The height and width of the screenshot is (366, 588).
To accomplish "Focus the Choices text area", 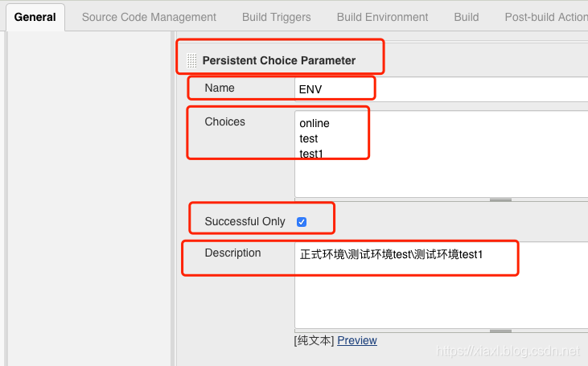I will [441, 173].
